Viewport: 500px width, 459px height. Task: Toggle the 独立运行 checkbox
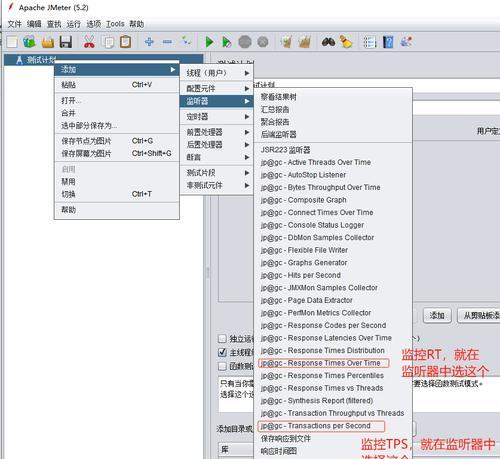click(223, 339)
